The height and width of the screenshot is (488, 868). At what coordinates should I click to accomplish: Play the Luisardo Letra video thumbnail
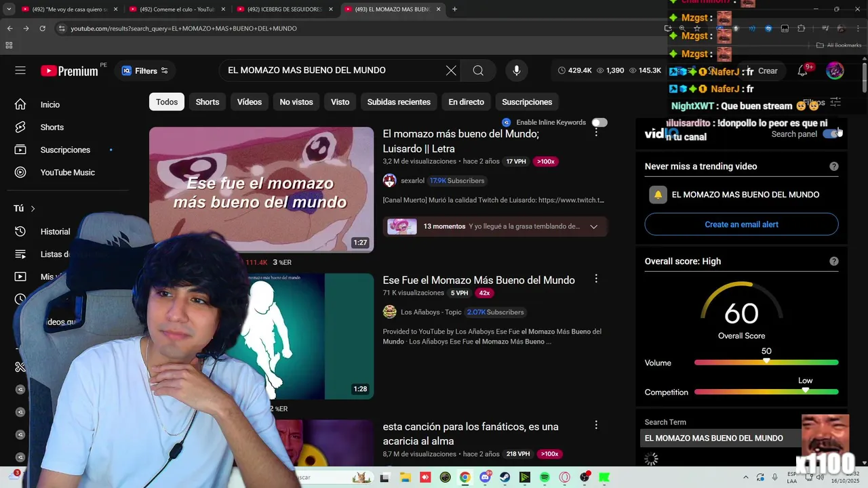[x=261, y=189]
